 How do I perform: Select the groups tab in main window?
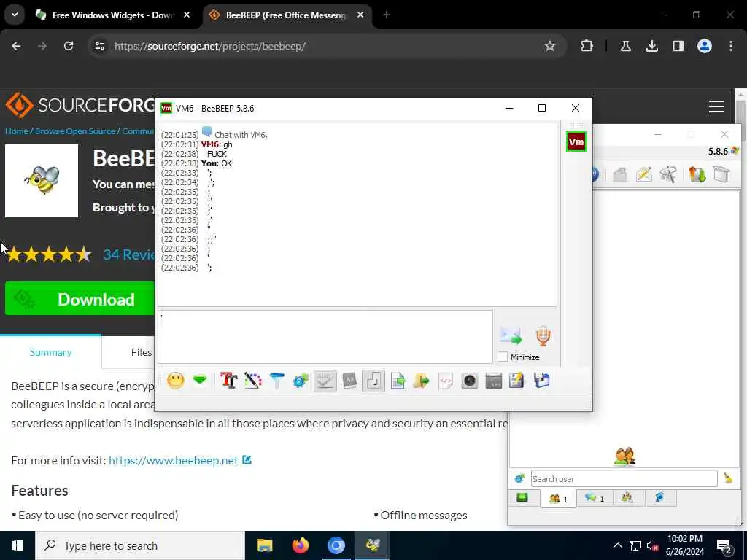click(627, 498)
